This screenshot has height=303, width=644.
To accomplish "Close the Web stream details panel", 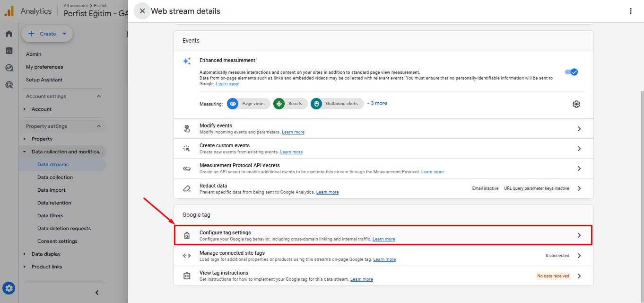I will [x=142, y=11].
